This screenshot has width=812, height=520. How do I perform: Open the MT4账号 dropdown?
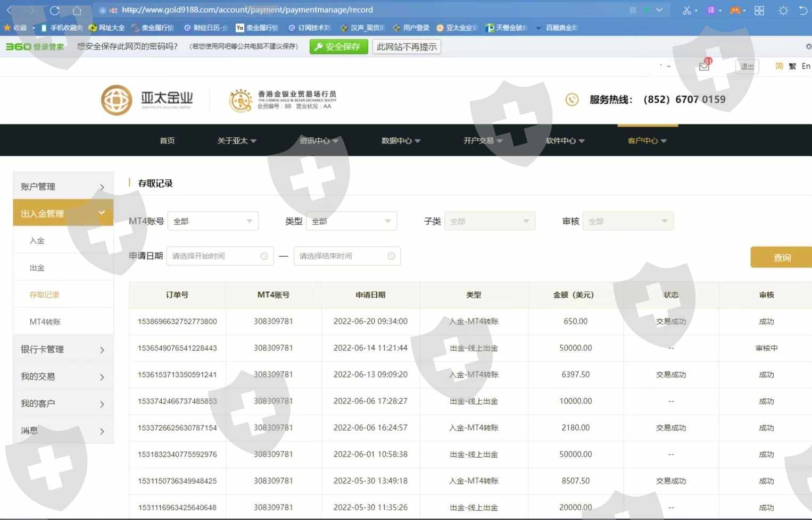coord(213,221)
